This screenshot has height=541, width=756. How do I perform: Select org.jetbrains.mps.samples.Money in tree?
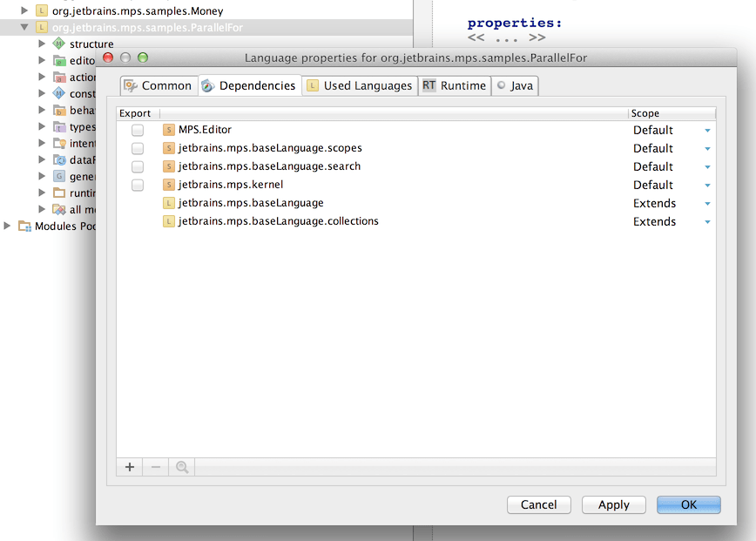click(x=138, y=10)
